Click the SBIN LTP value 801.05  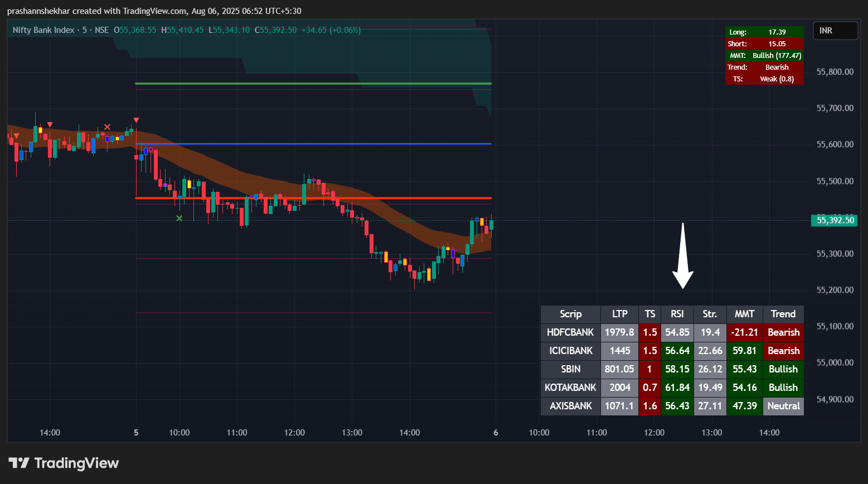[619, 369]
